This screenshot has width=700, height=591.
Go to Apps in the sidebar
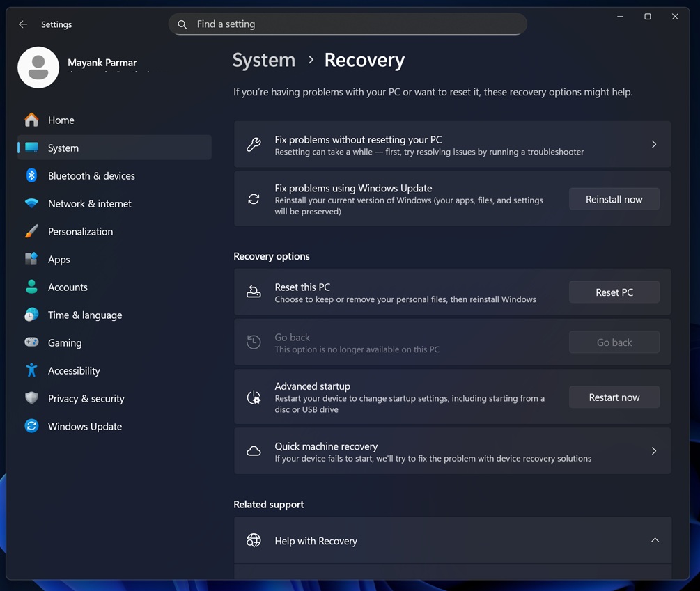59,260
